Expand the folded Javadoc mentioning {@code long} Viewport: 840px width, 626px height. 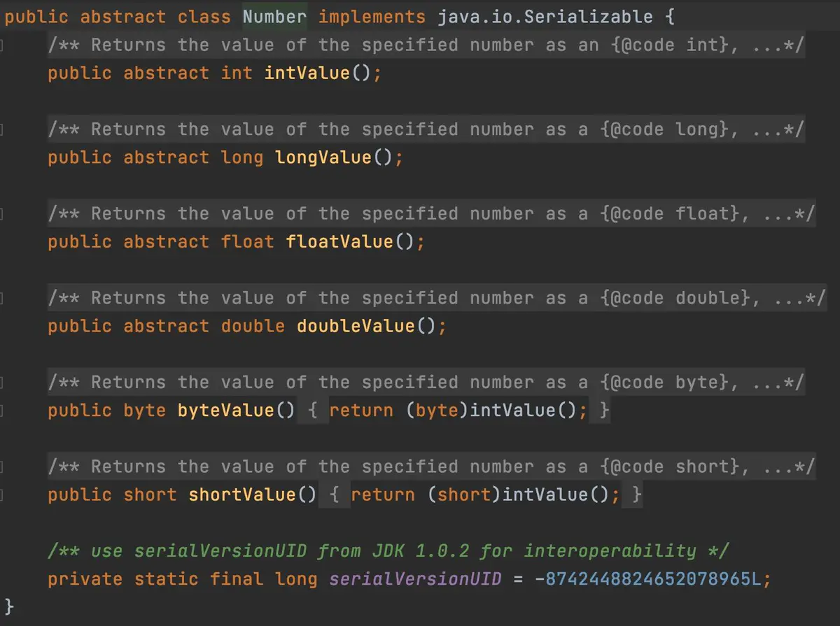pos(426,129)
